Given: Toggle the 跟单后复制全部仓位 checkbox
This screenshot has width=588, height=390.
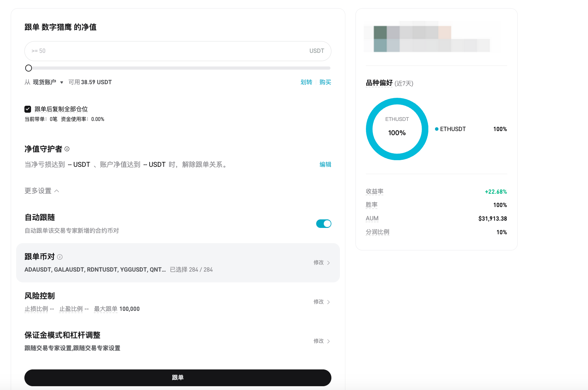Looking at the screenshot, I should pyautogui.click(x=28, y=109).
